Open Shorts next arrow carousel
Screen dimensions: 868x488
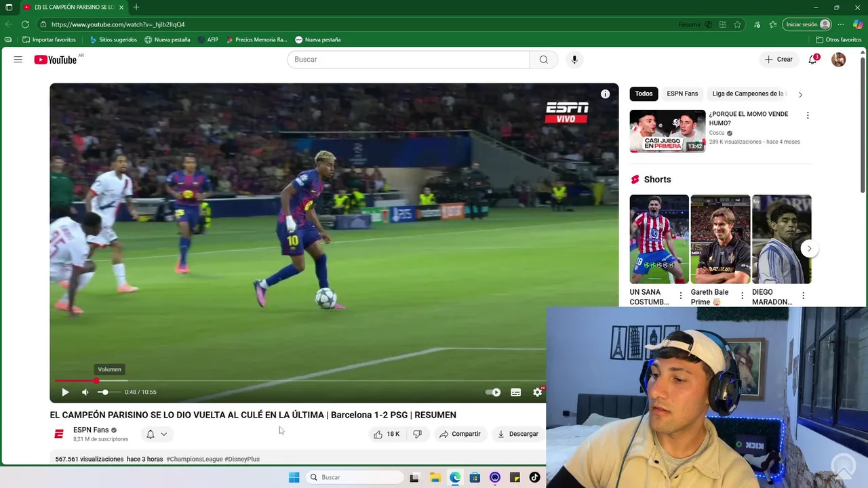[809, 249]
